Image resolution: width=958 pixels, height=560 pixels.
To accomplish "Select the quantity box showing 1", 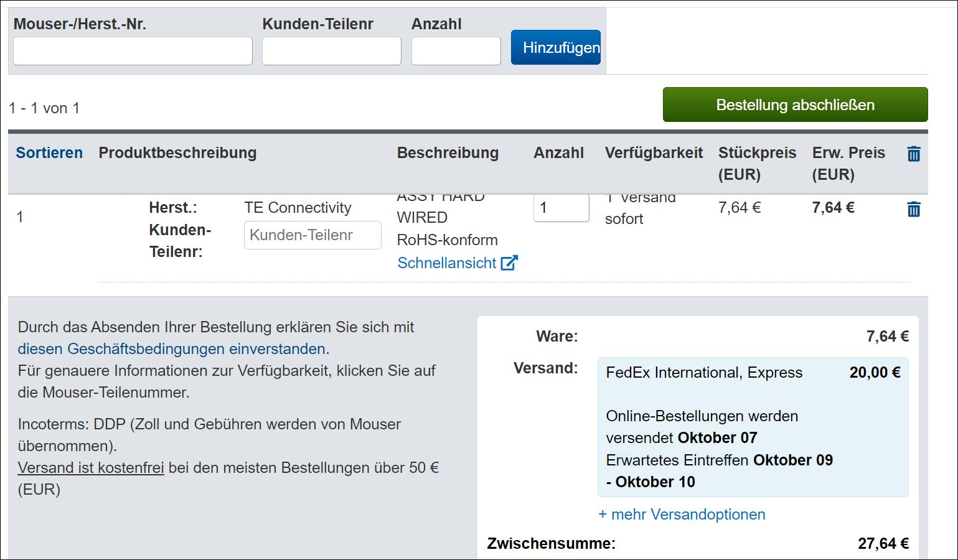I will pyautogui.click(x=560, y=208).
